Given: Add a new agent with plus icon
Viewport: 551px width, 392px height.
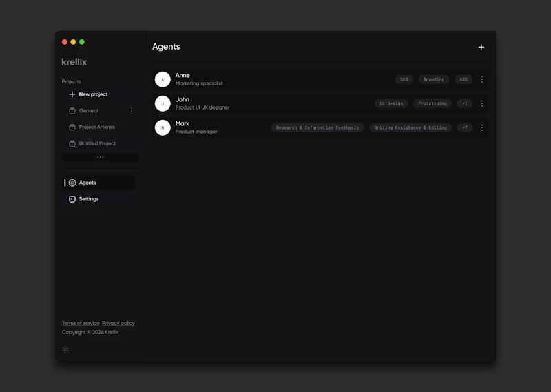Looking at the screenshot, I should point(481,47).
